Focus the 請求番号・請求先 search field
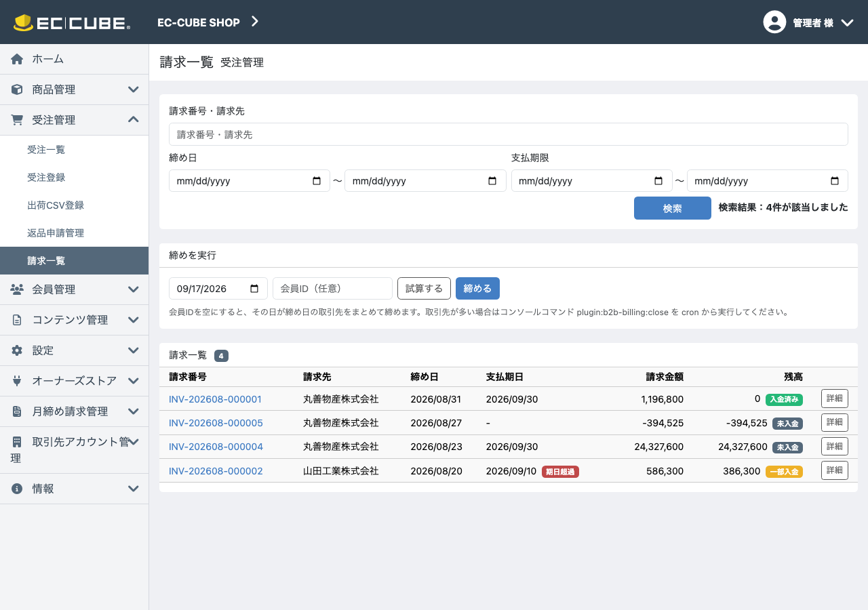The image size is (868, 610). (509, 134)
